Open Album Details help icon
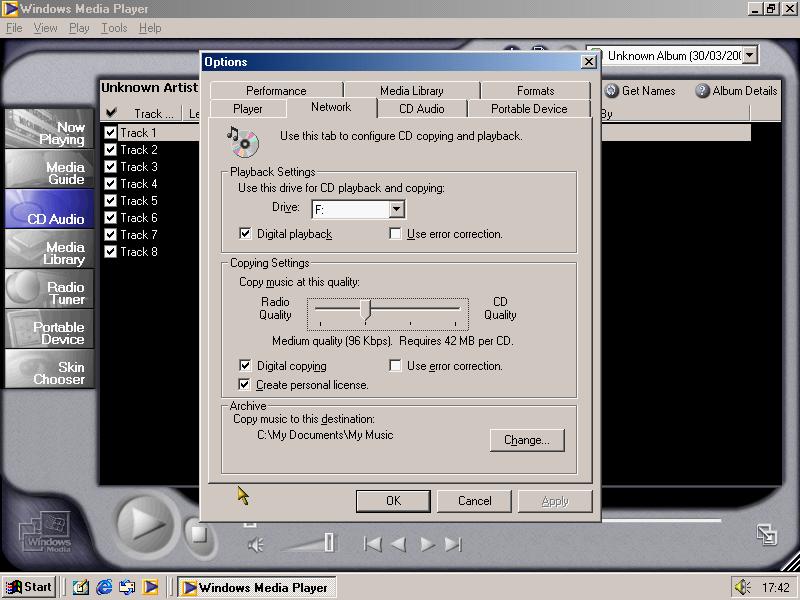Screen dimensions: 800x600 [x=702, y=91]
